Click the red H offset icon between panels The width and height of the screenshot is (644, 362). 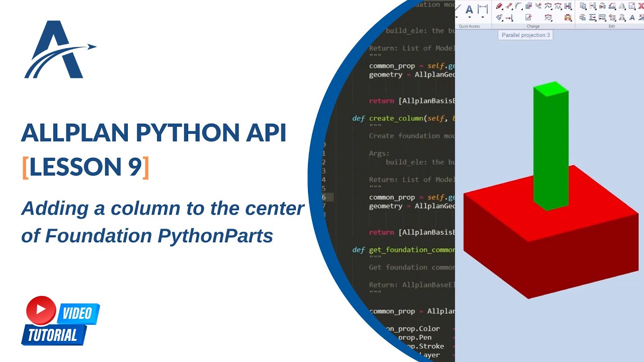pos(568,6)
